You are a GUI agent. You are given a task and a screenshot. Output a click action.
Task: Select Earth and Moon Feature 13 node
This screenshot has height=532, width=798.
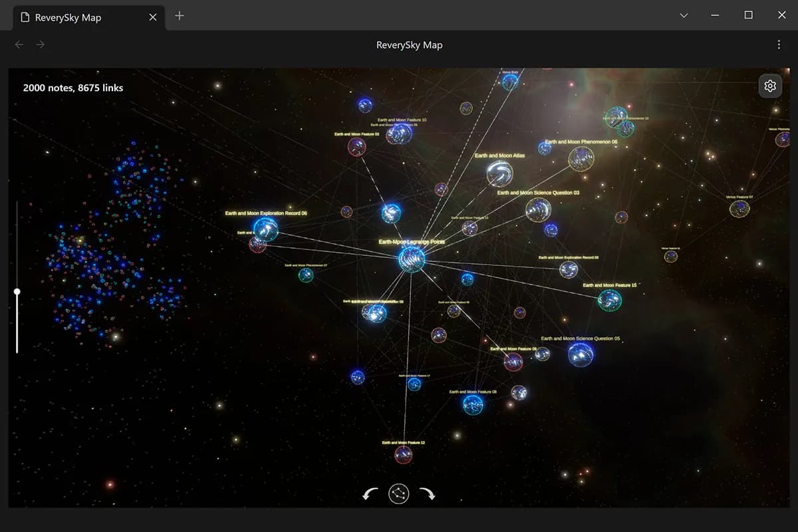point(469,228)
